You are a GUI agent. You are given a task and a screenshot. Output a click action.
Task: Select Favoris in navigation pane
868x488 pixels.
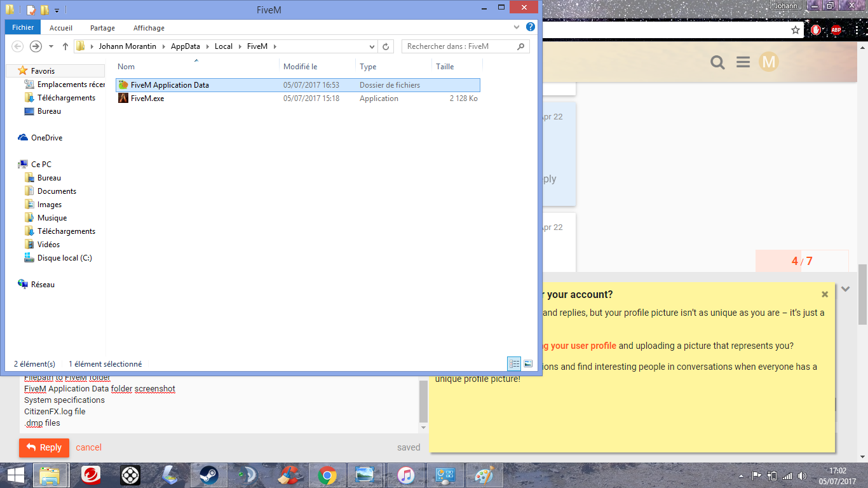pos(43,71)
